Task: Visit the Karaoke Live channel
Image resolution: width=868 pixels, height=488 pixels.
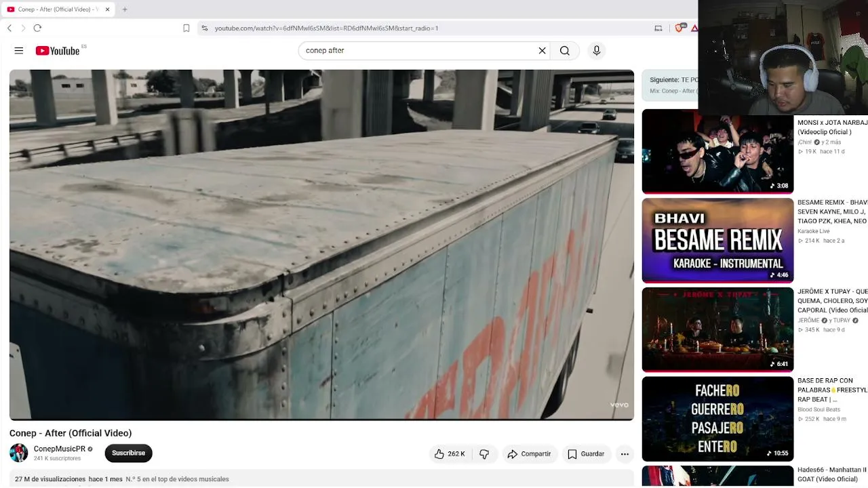Action: pos(814,231)
